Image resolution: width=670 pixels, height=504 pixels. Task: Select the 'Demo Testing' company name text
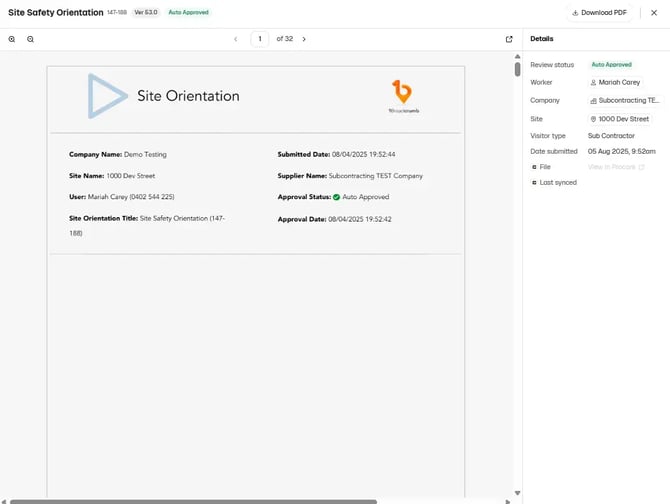coord(145,155)
